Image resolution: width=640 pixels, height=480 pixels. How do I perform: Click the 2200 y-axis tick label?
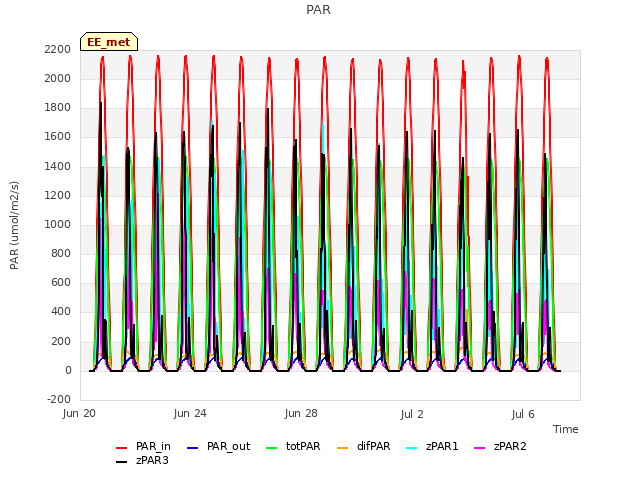pos(58,49)
